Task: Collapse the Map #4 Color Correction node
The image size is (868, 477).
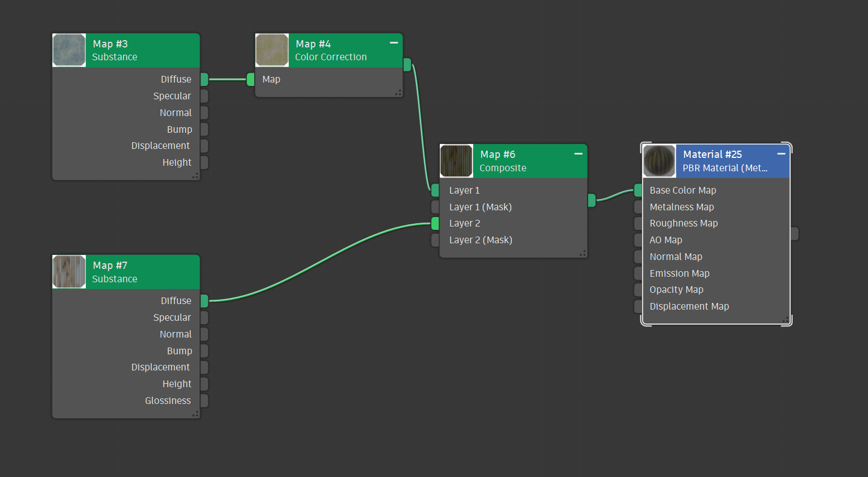Action: point(394,42)
